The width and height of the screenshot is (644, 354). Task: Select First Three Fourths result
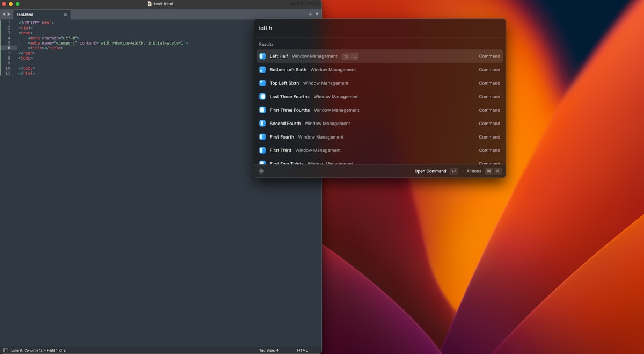[380, 110]
